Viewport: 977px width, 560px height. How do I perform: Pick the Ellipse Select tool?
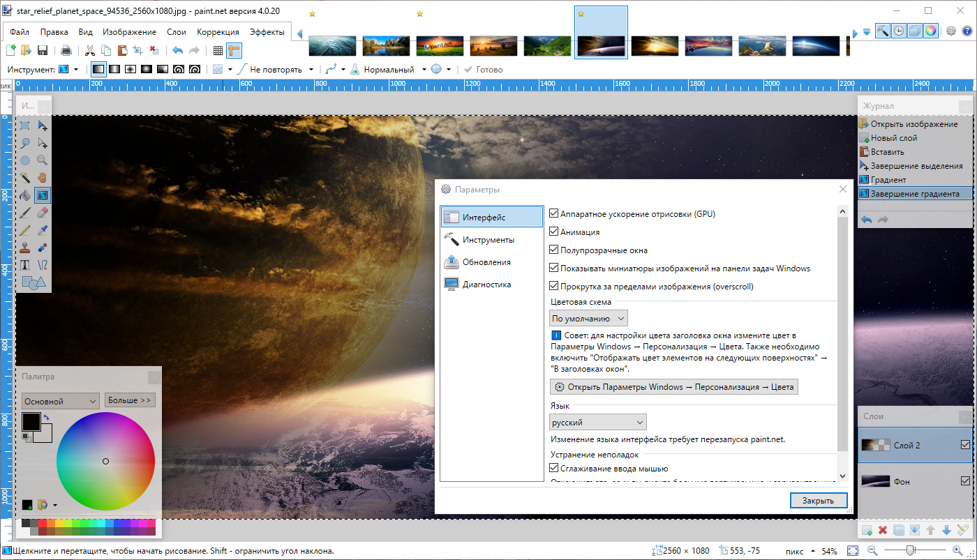tap(25, 160)
